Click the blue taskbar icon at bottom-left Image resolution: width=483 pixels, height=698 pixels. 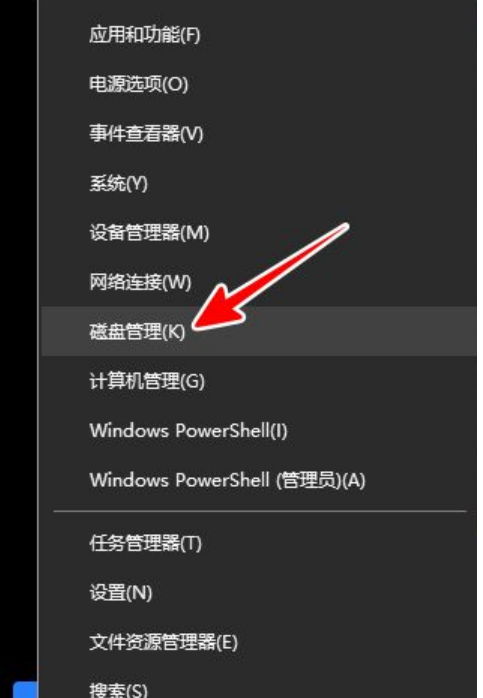coord(25,689)
